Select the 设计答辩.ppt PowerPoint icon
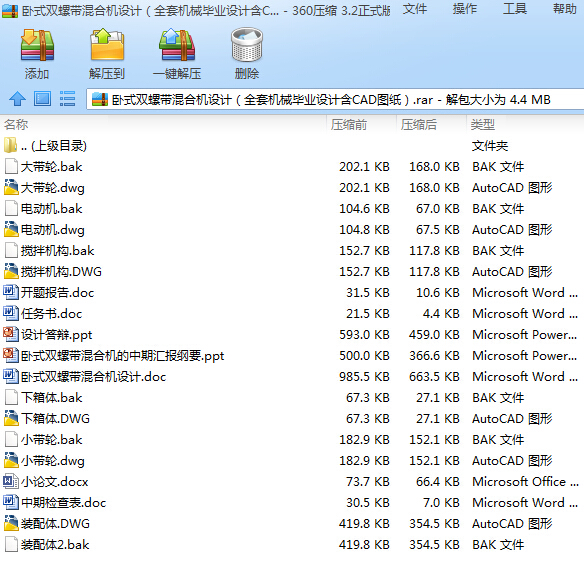 click(11, 334)
